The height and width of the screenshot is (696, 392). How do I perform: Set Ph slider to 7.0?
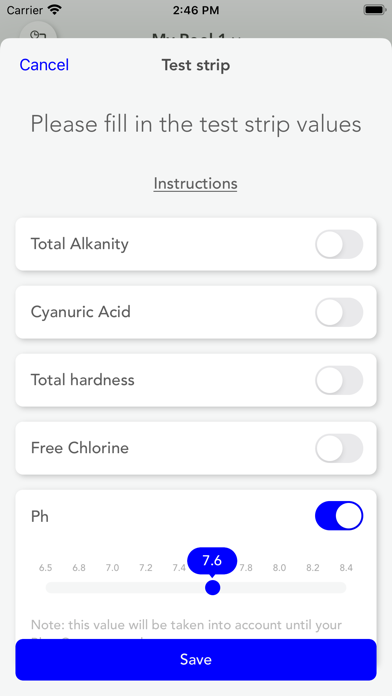[x=112, y=588]
